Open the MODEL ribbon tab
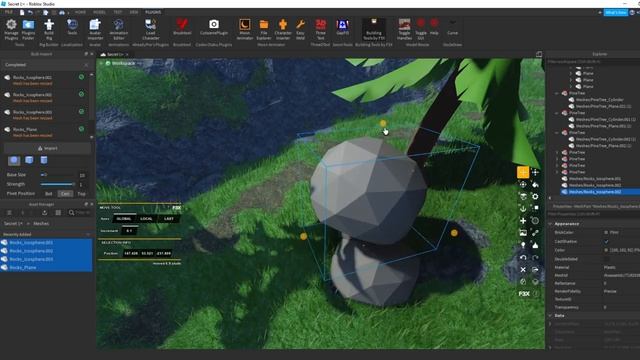 click(100, 12)
